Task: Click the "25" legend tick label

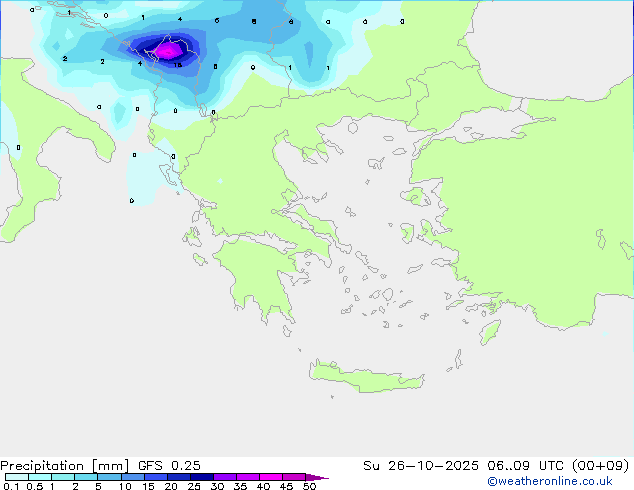Action: tap(194, 486)
